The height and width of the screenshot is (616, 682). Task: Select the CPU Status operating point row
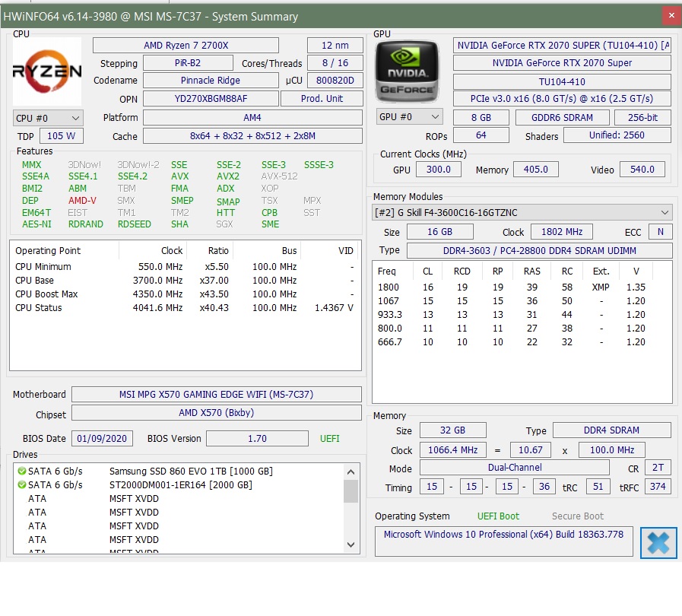(x=185, y=307)
